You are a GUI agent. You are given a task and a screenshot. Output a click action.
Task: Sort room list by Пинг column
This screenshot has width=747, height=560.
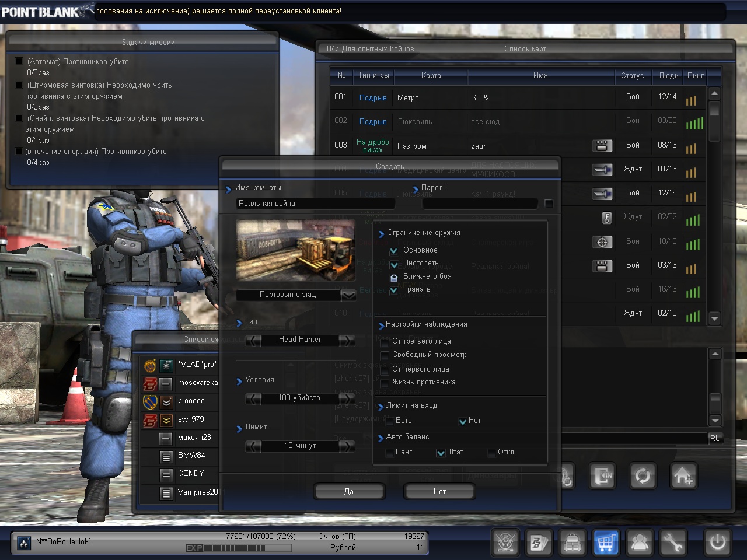coord(695,76)
